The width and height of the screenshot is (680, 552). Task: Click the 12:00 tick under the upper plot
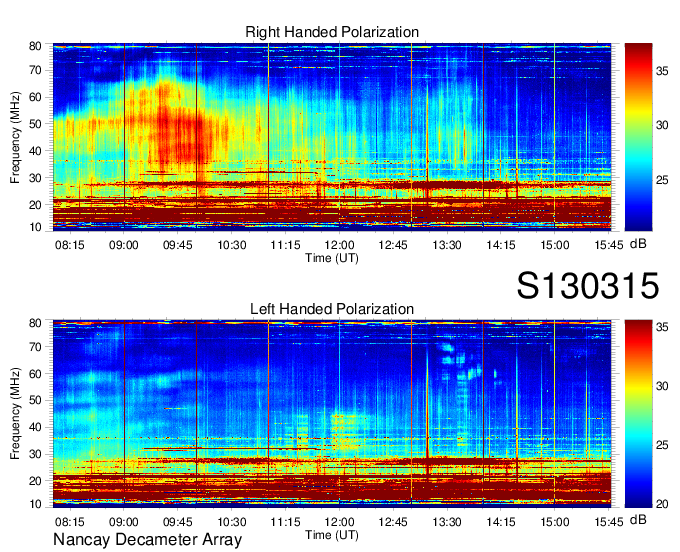[x=339, y=245]
